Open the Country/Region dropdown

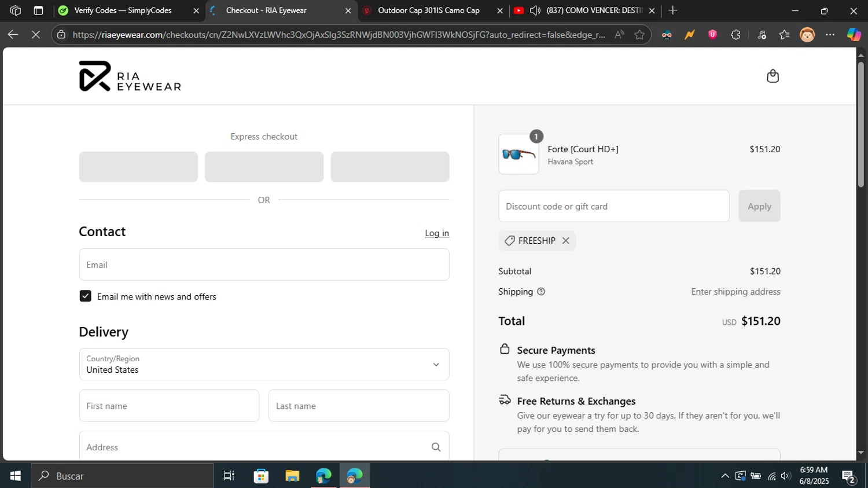click(264, 364)
